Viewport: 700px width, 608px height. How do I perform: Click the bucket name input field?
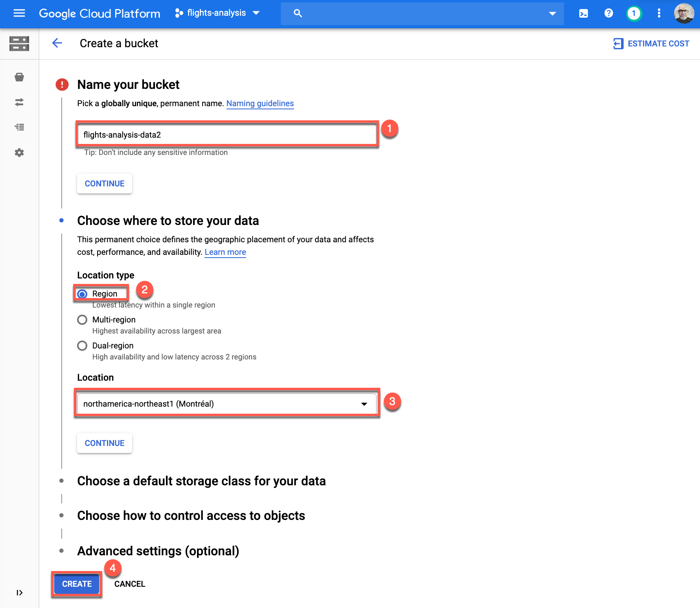pos(227,135)
